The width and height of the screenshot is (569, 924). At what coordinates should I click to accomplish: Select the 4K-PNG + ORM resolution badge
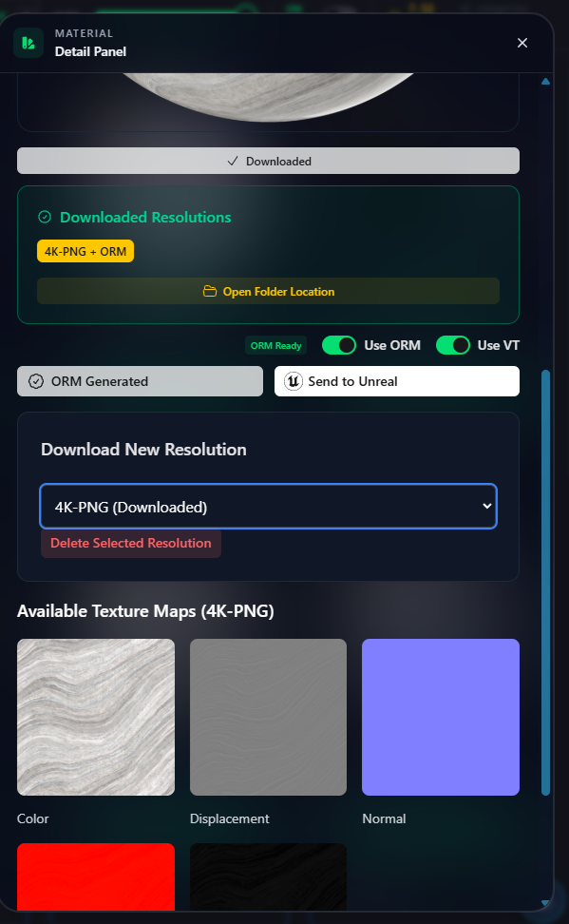pyautogui.click(x=85, y=251)
